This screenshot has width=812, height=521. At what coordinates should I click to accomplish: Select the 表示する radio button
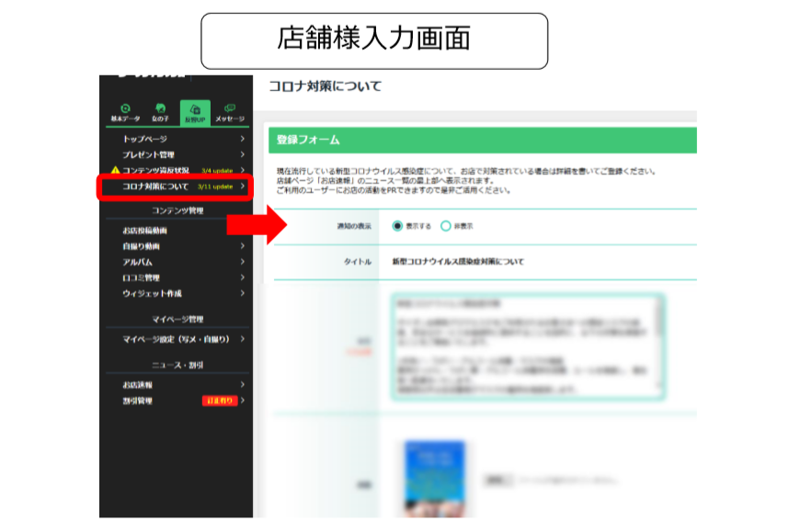[397, 226]
